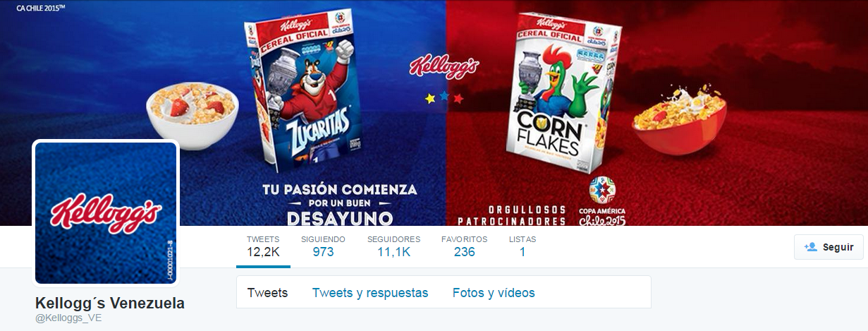The image size is (868, 331).
Task: Click the Kellogg's logo in banner center
Action: click(x=444, y=67)
